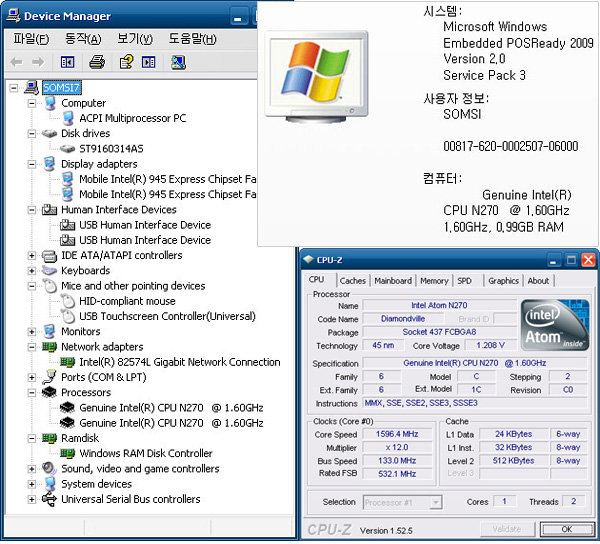Open the 도움말(H) menu
Screen dimensions: 600x544
[x=192, y=39]
